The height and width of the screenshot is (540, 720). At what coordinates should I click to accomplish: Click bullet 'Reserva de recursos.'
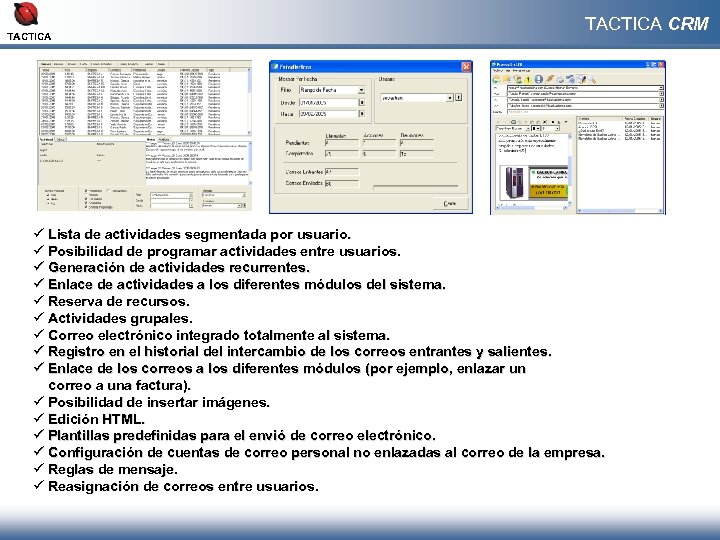tap(118, 302)
